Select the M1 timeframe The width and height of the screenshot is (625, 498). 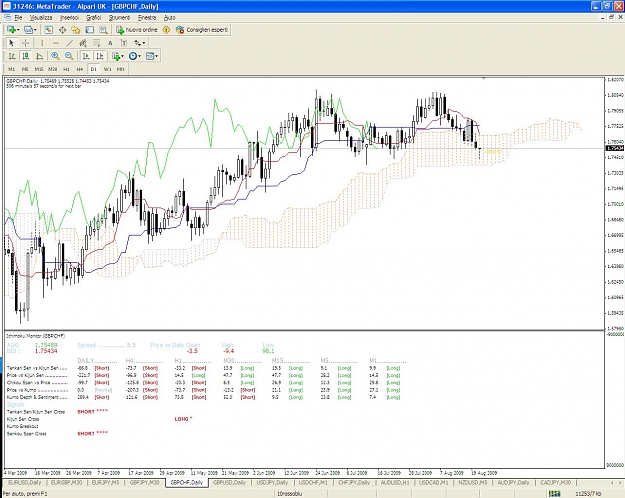(11, 69)
